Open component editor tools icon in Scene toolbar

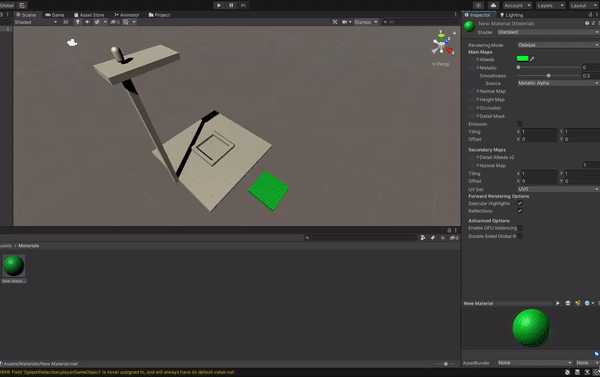[x=335, y=22]
